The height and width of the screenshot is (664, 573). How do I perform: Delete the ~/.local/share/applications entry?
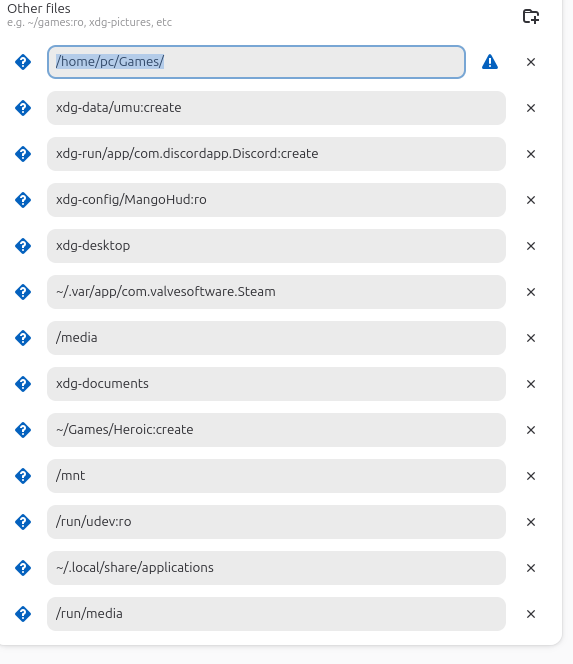(531, 568)
